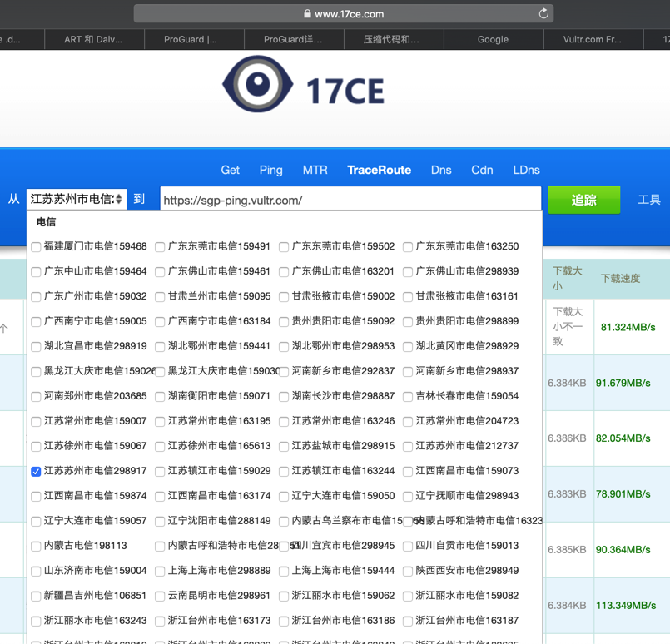Viewport: 670px width, 644px height.
Task: Switch to the 压缩代码和... browser tab
Action: (x=394, y=39)
